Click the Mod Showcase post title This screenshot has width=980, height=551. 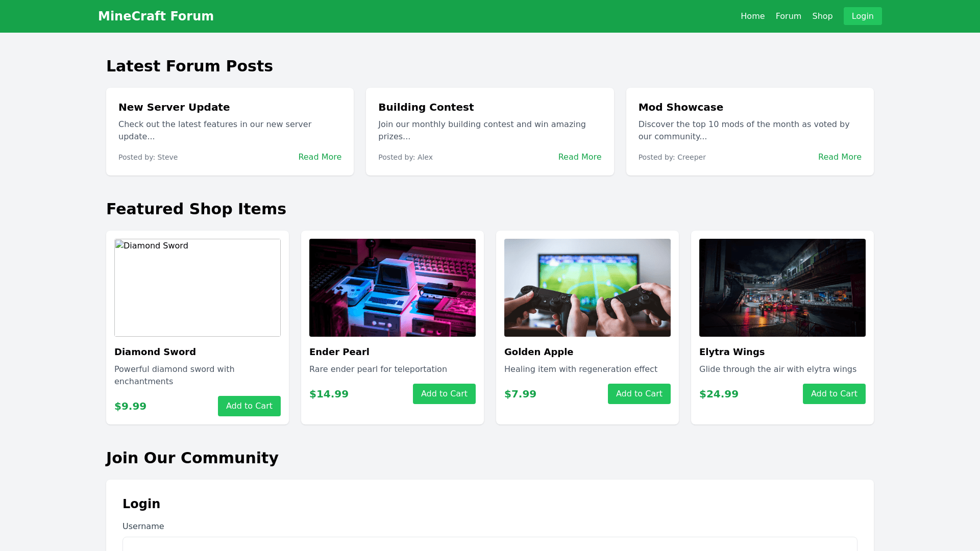pyautogui.click(x=680, y=107)
